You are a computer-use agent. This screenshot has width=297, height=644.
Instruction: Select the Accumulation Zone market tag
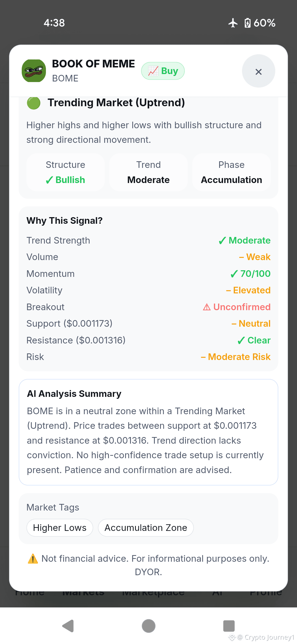(x=146, y=528)
